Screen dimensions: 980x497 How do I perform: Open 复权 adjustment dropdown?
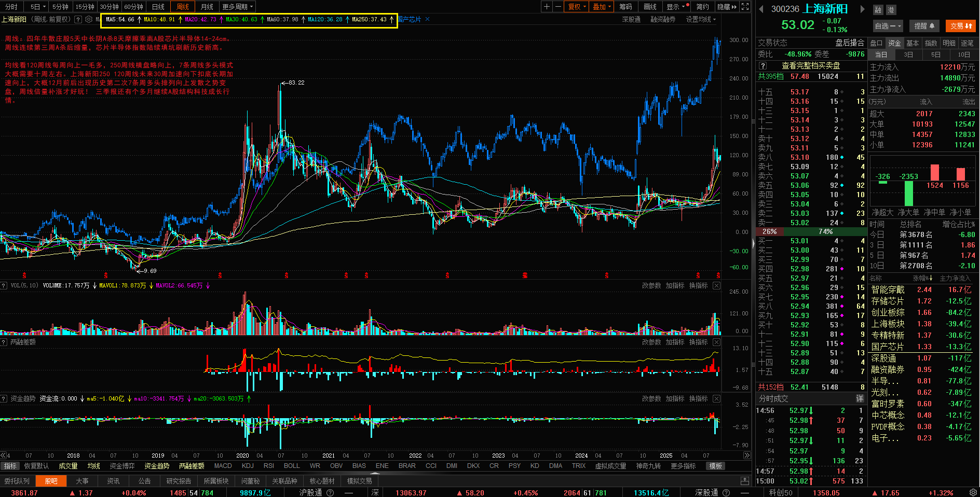point(577,7)
